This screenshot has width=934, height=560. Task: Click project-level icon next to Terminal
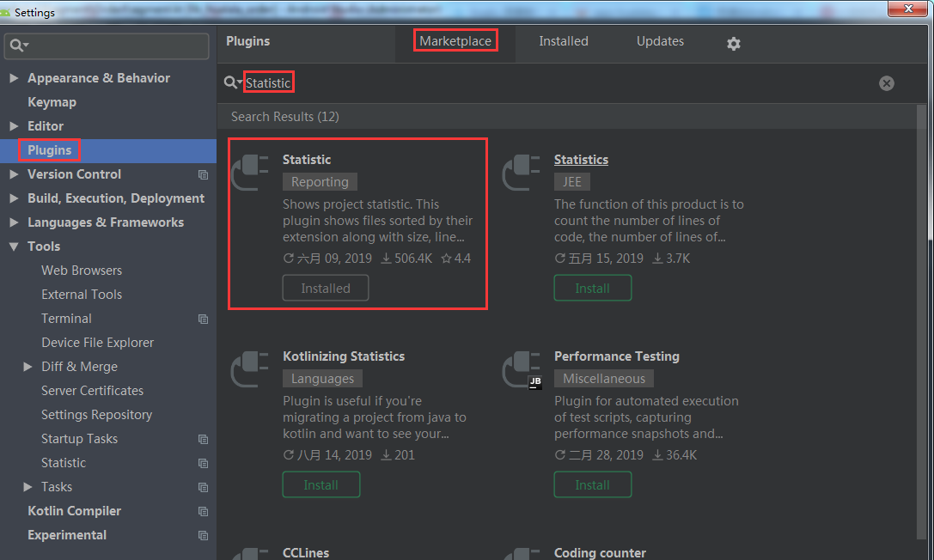(x=203, y=319)
